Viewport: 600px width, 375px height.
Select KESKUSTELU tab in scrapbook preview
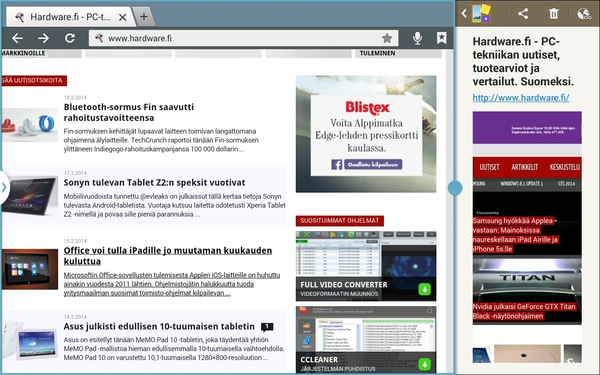(565, 167)
